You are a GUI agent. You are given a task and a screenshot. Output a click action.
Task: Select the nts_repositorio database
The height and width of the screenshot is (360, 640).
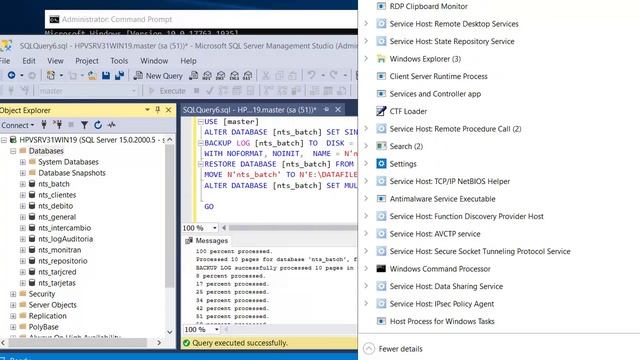point(62,261)
